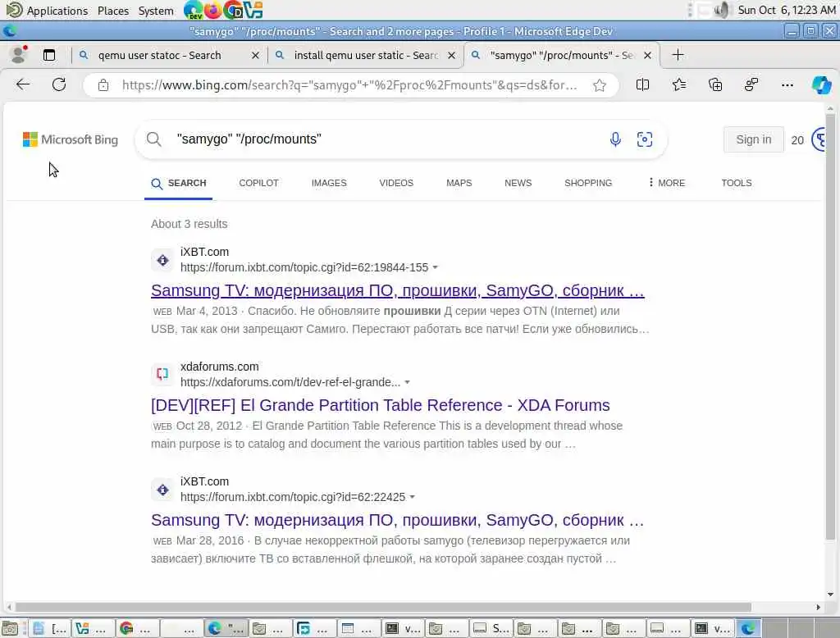The image size is (840, 638).
Task: Open a new tab with the plus button
Action: pos(678,55)
